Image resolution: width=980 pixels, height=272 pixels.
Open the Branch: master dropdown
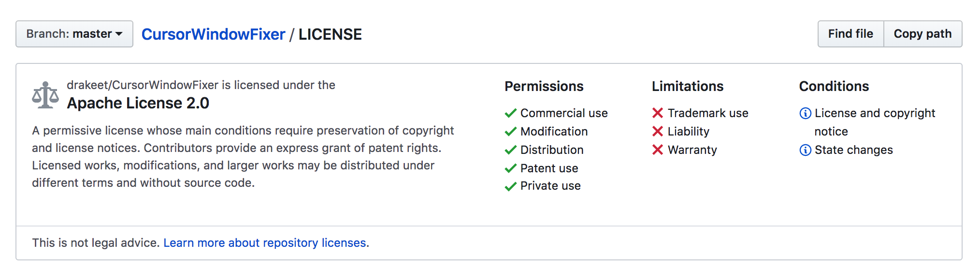point(74,34)
